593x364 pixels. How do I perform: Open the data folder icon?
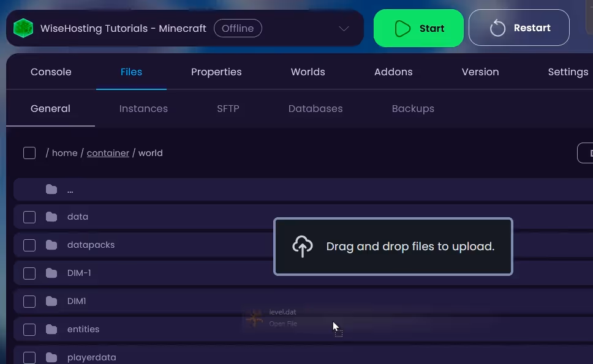click(x=51, y=217)
